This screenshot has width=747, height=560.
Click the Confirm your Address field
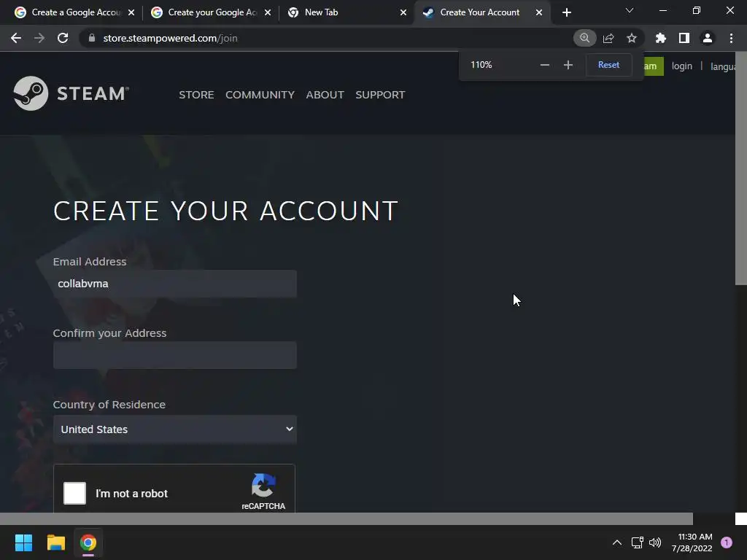pos(175,355)
